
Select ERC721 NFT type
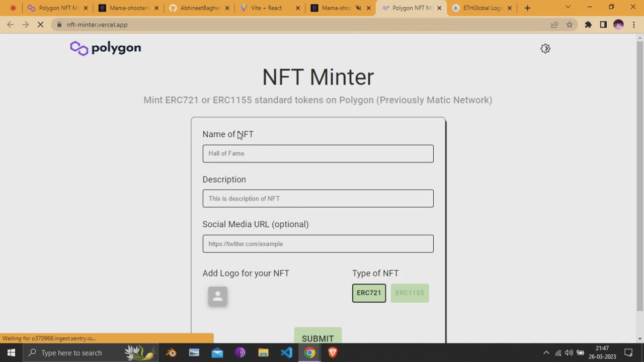click(x=369, y=293)
